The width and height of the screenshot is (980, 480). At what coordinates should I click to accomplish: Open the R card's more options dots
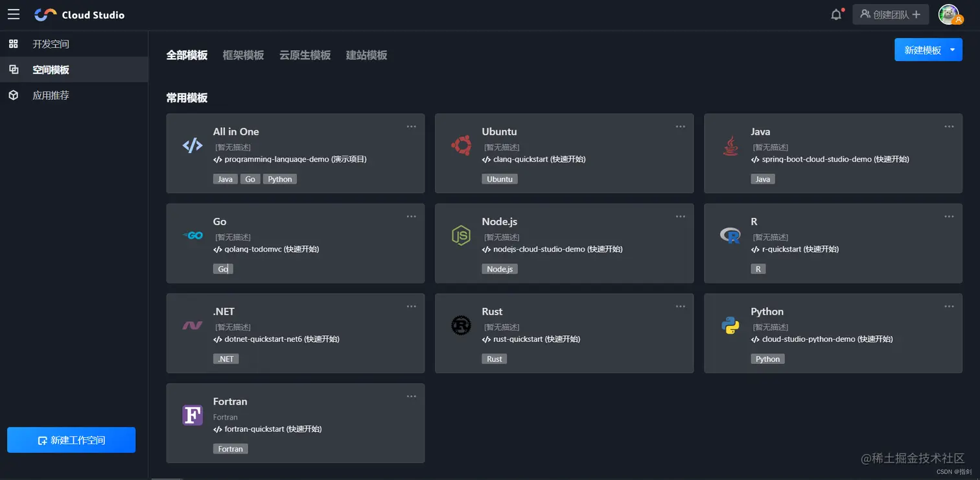(x=949, y=217)
